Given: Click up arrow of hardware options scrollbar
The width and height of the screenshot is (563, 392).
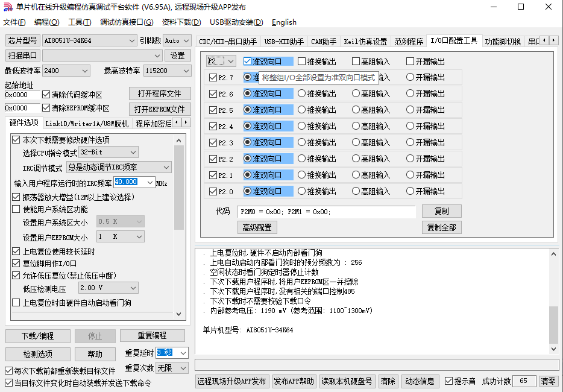Looking at the screenshot, I should pyautogui.click(x=179, y=141).
